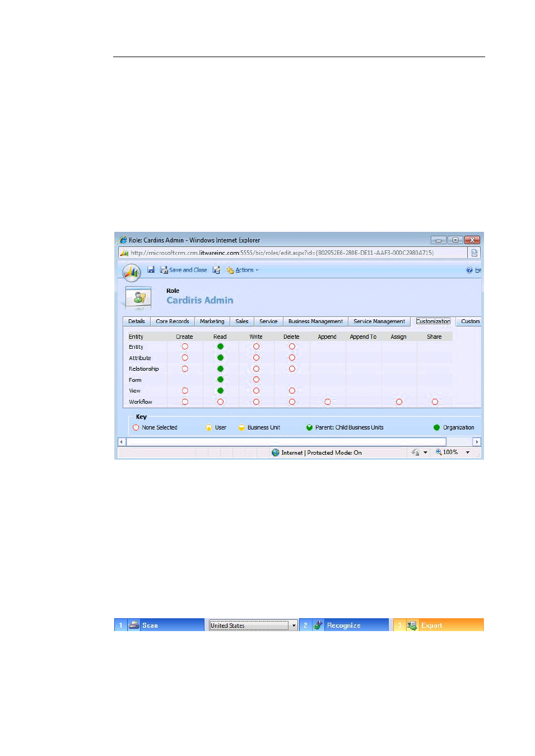Image resolution: width=535 pixels, height=756 pixels.
Task: Switch to the Core Records tab
Action: (x=173, y=321)
